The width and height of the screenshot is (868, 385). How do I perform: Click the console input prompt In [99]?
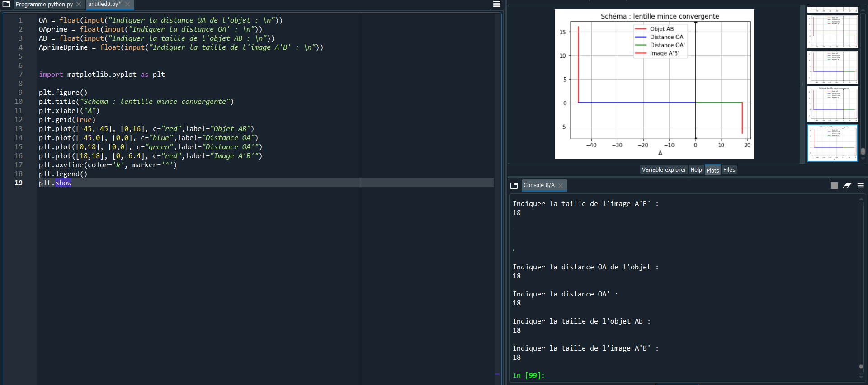pyautogui.click(x=528, y=376)
